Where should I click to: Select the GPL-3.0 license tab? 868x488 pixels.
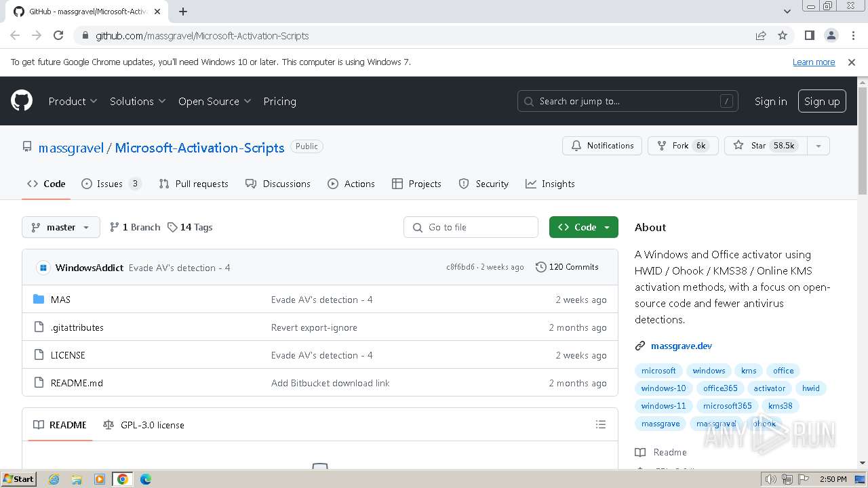(144, 425)
